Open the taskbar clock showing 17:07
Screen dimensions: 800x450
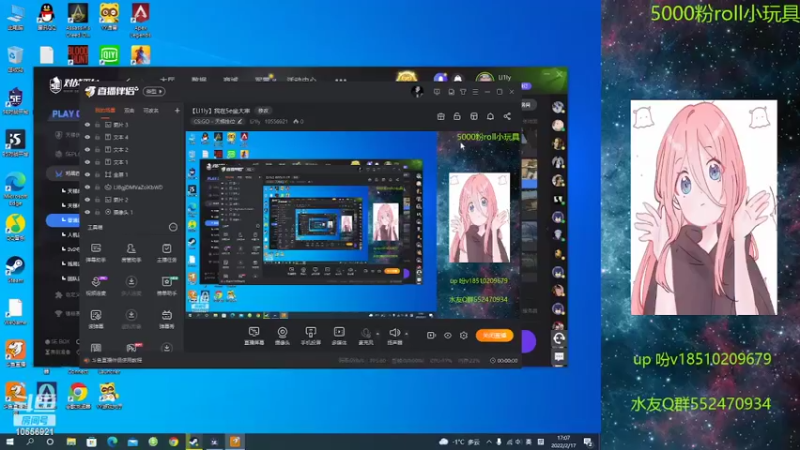pyautogui.click(x=563, y=442)
